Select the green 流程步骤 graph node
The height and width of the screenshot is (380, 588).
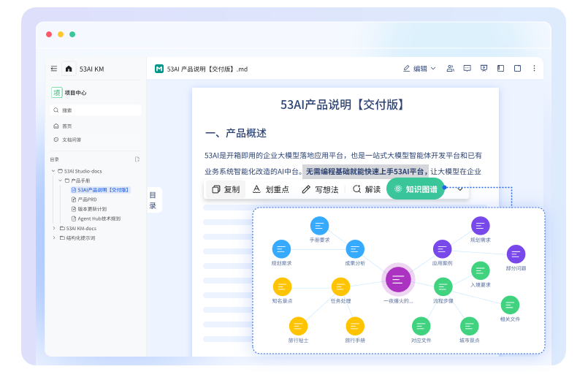(x=443, y=286)
